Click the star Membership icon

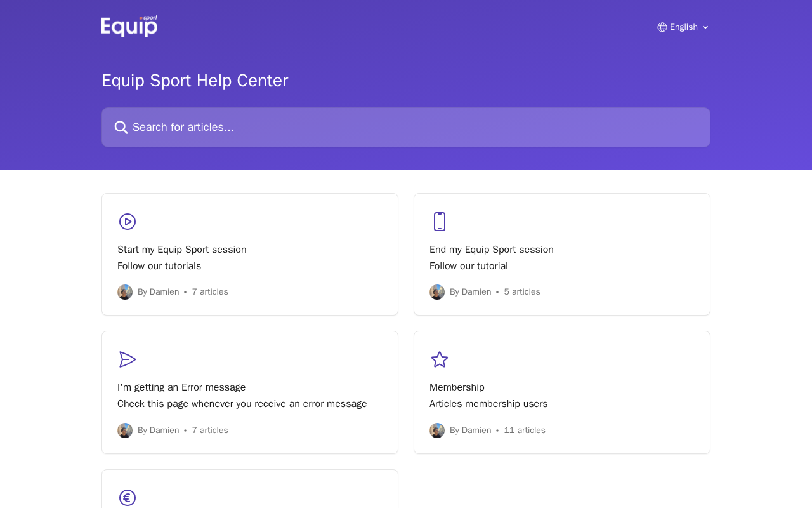click(440, 359)
